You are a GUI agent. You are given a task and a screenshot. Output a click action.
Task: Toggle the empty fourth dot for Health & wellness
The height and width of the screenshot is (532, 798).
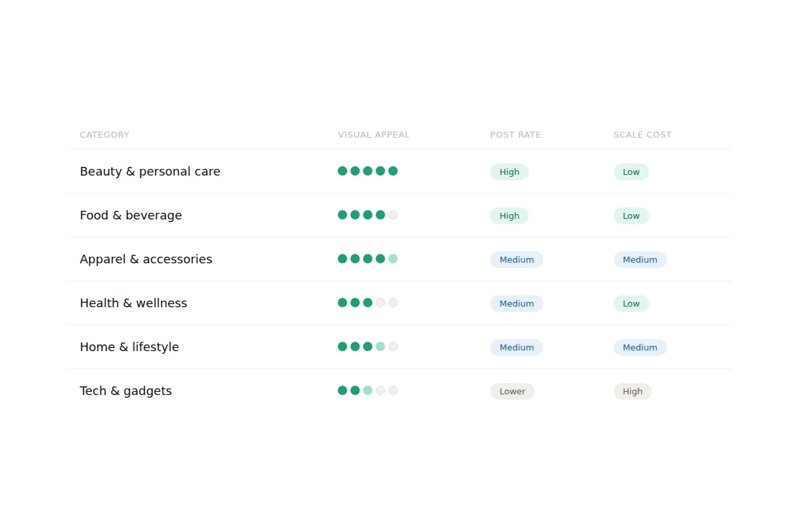coord(380,303)
